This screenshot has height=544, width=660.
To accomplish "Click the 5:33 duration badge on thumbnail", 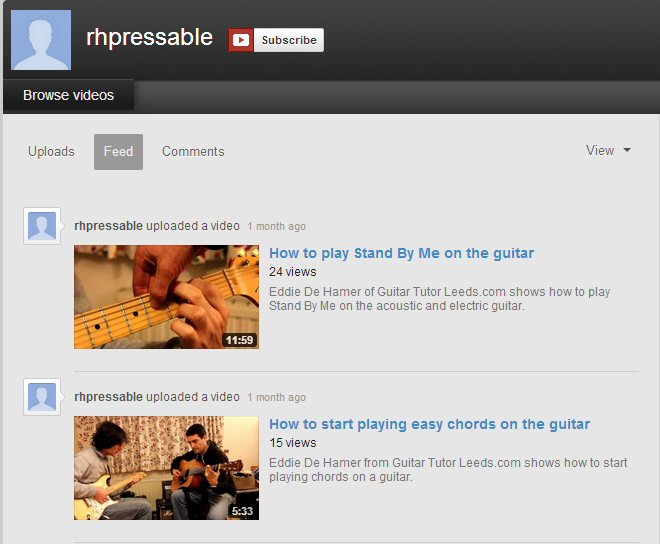I will [242, 511].
